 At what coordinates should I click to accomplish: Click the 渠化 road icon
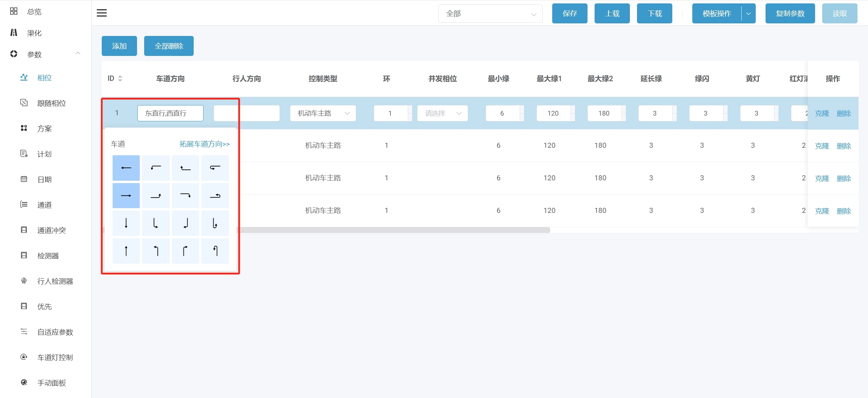click(14, 33)
